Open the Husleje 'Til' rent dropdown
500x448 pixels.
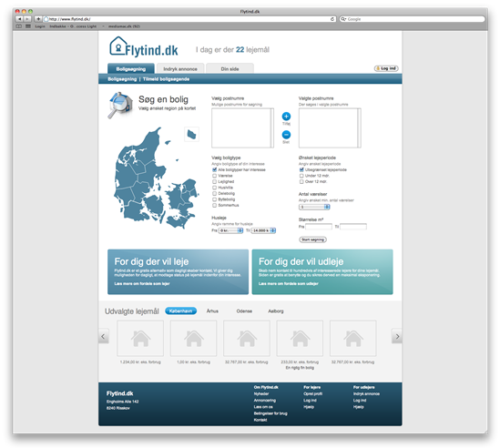point(263,230)
